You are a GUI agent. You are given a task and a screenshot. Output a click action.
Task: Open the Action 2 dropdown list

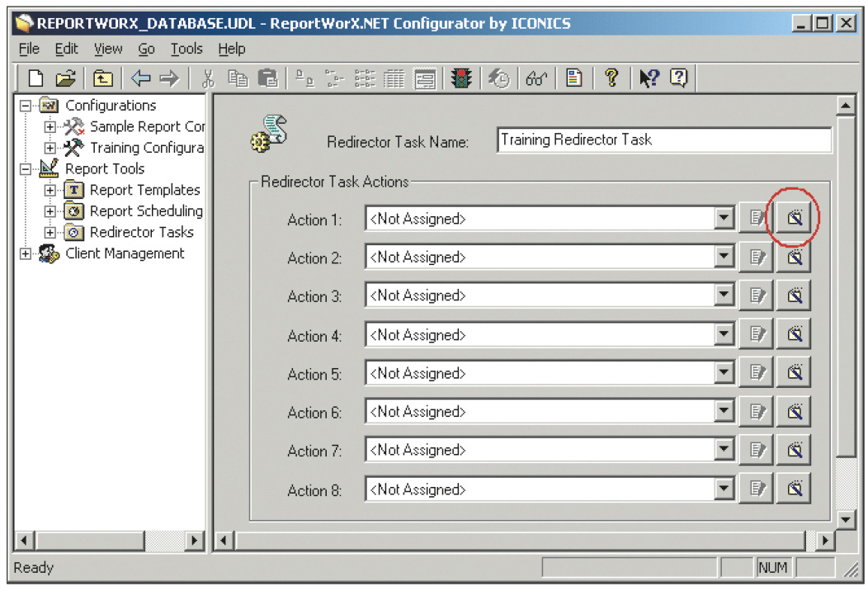723,257
